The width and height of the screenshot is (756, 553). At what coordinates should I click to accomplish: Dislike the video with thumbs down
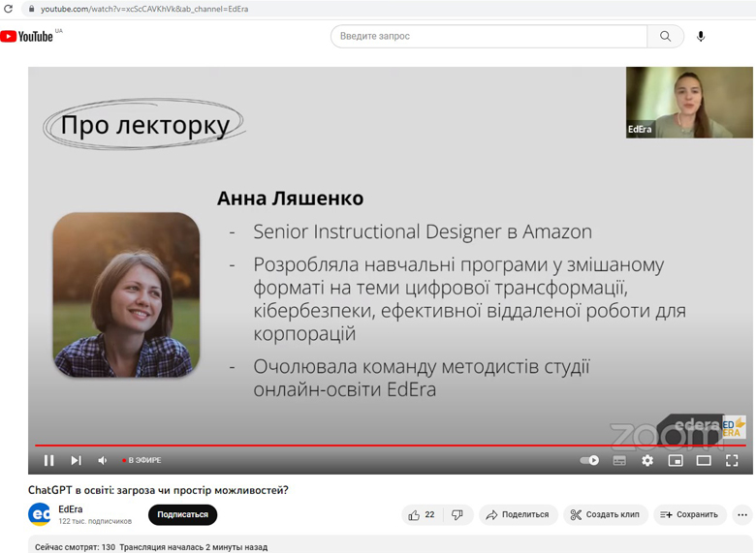point(457,515)
